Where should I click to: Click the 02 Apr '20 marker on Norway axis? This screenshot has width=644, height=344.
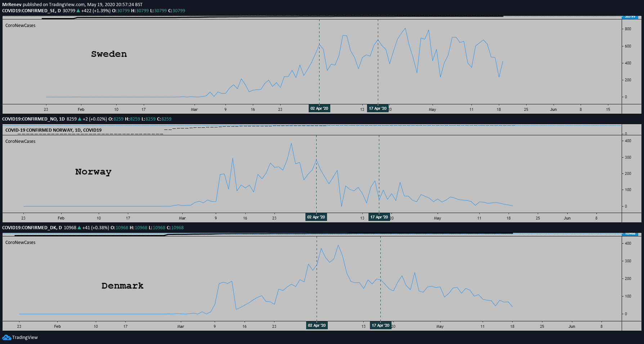(316, 217)
